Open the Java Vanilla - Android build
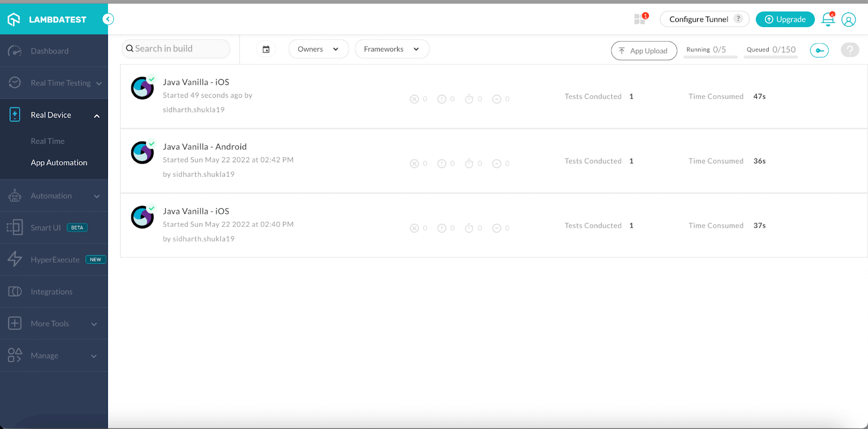868x429 pixels. 205,146
